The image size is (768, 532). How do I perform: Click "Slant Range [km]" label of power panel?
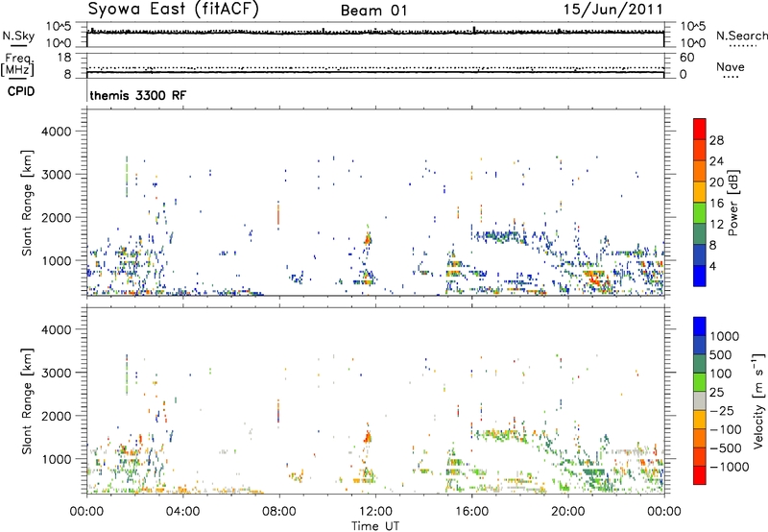(x=27, y=203)
